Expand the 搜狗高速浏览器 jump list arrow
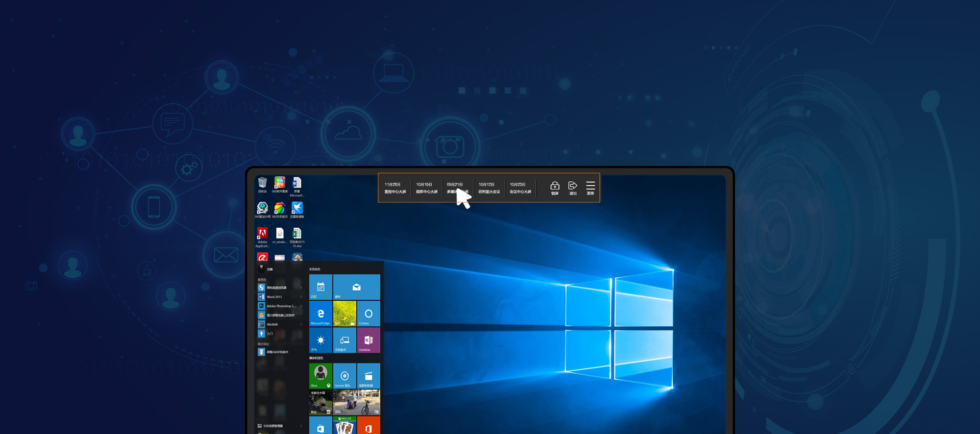This screenshot has height=434, width=980. (301, 287)
